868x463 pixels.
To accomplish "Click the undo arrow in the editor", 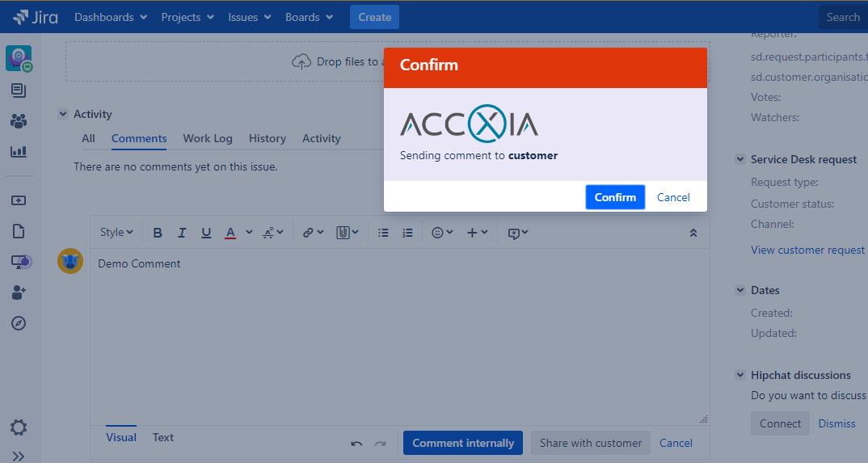I will pyautogui.click(x=356, y=444).
